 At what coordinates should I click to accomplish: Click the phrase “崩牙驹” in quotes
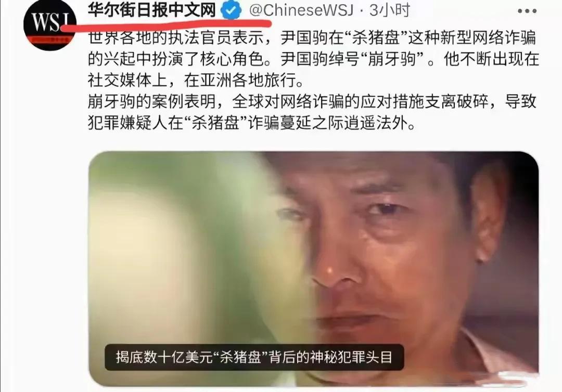pos(392,59)
